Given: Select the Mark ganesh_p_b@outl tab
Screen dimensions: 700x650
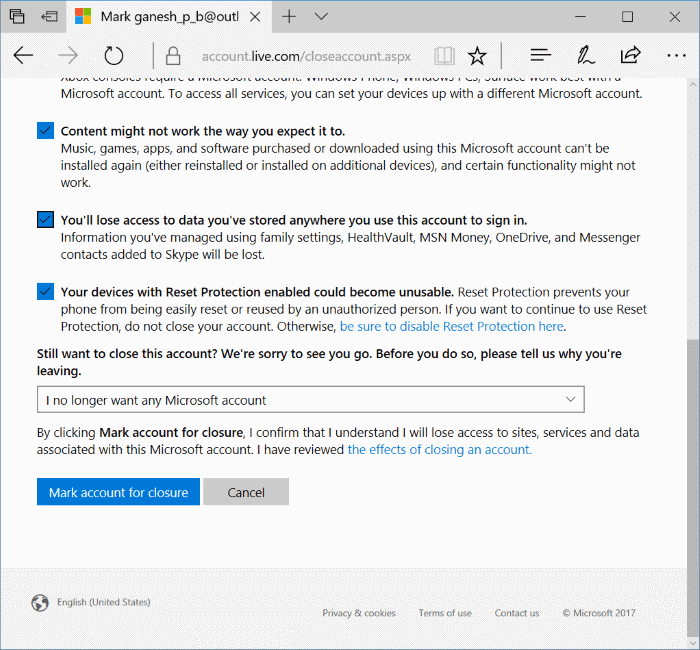Looking at the screenshot, I should [169, 17].
